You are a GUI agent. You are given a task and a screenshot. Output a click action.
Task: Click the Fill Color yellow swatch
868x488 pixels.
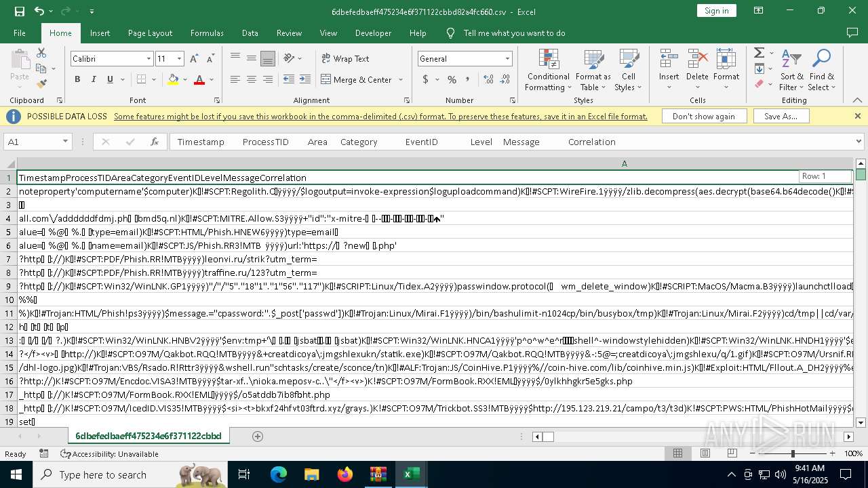coord(173,80)
